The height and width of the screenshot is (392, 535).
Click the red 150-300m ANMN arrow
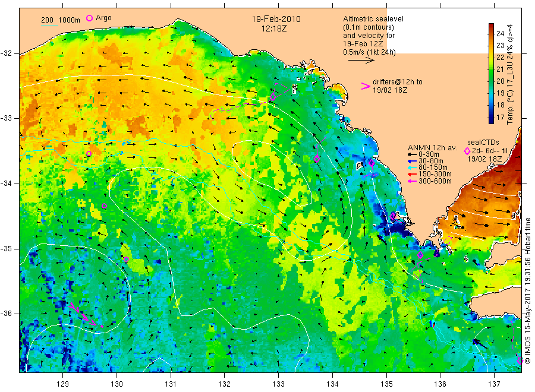(x=412, y=175)
